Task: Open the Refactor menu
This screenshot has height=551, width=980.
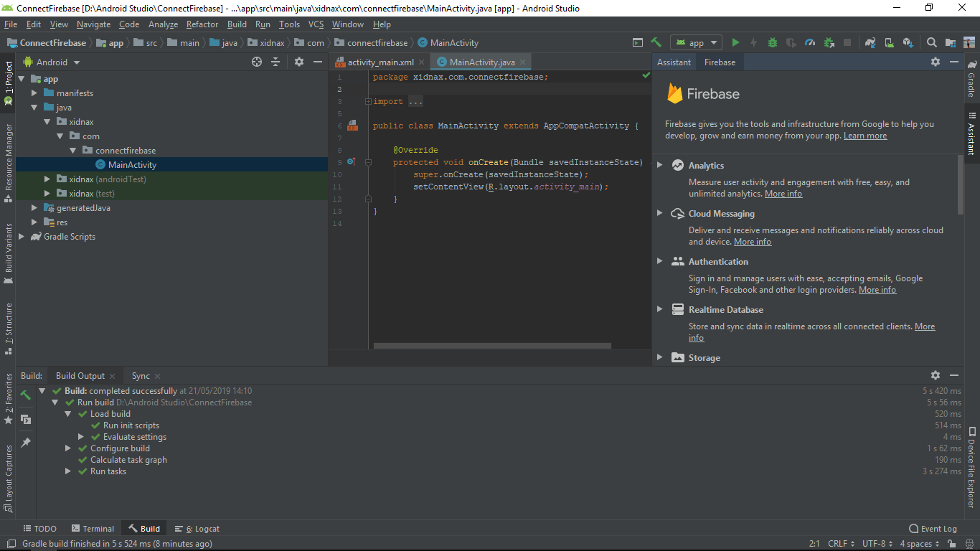Action: (x=202, y=24)
